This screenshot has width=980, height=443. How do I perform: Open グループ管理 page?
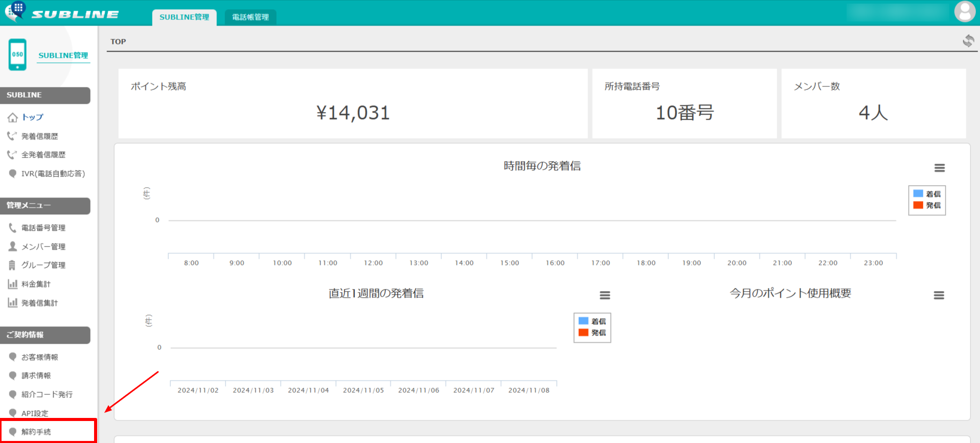coord(43,265)
